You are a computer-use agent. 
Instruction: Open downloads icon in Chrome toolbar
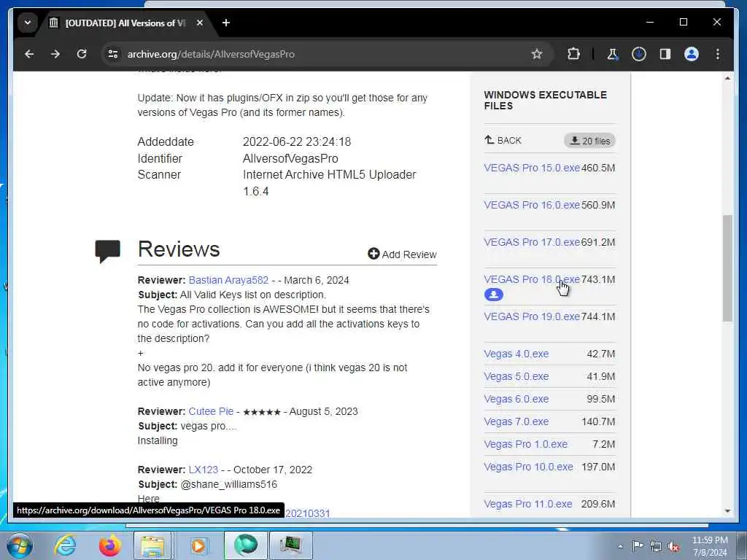pyautogui.click(x=639, y=54)
